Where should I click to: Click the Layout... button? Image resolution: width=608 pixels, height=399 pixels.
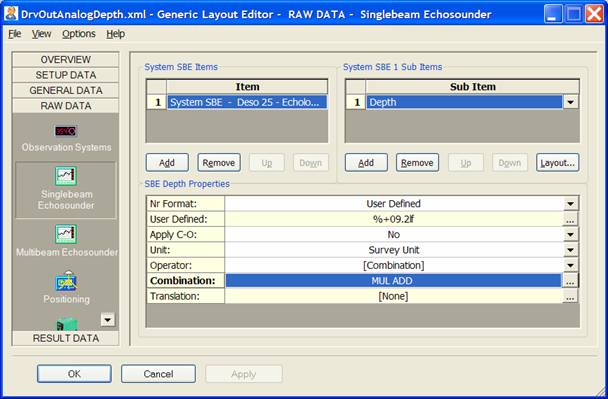pos(558,162)
